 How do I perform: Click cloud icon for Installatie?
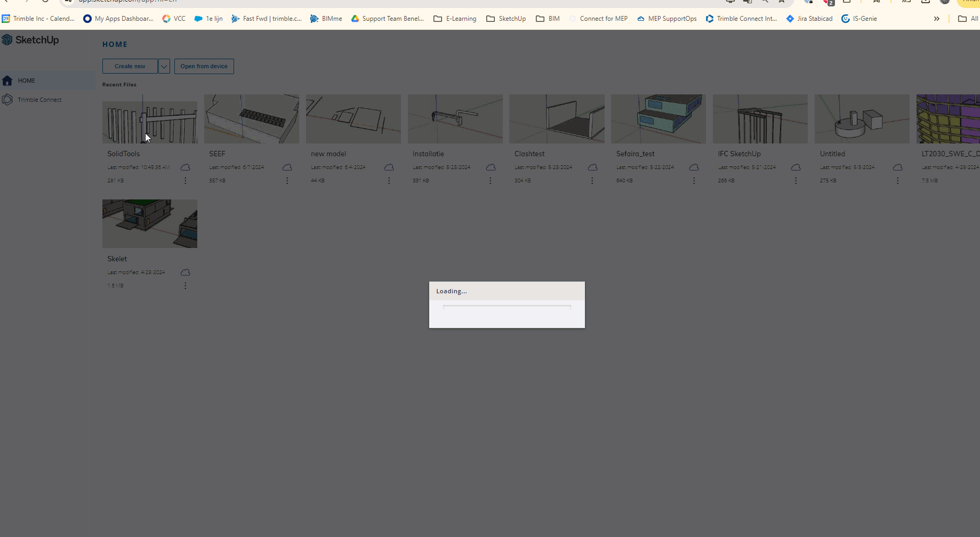coord(491,167)
